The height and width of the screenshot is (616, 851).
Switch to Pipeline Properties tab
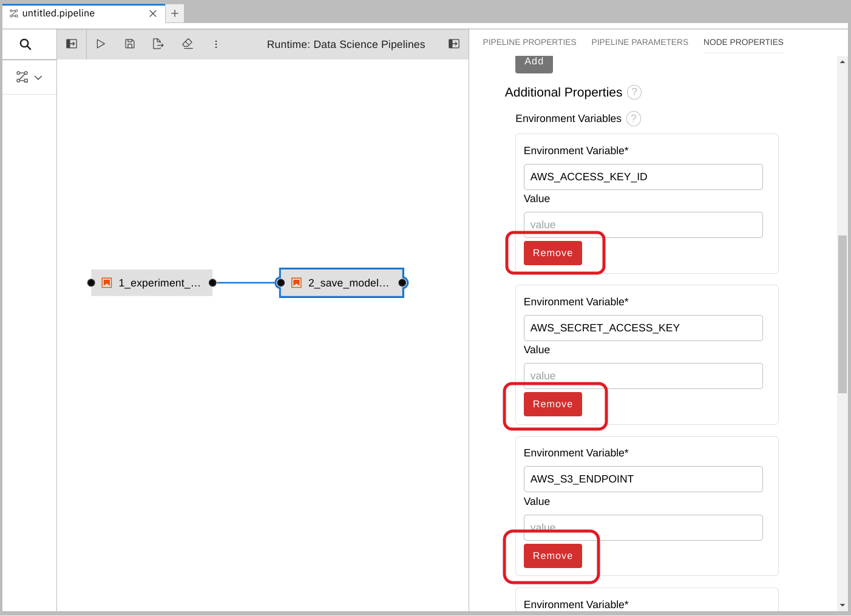pos(529,42)
